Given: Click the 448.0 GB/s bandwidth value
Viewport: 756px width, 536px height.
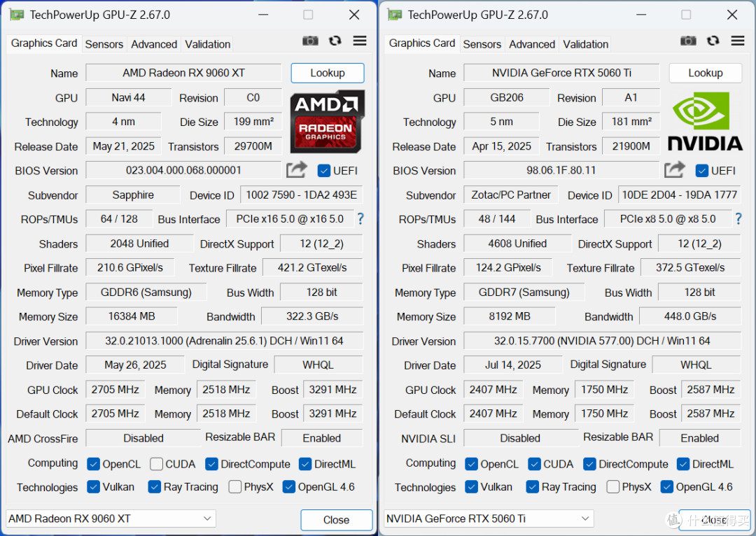Looking at the screenshot, I should (690, 316).
